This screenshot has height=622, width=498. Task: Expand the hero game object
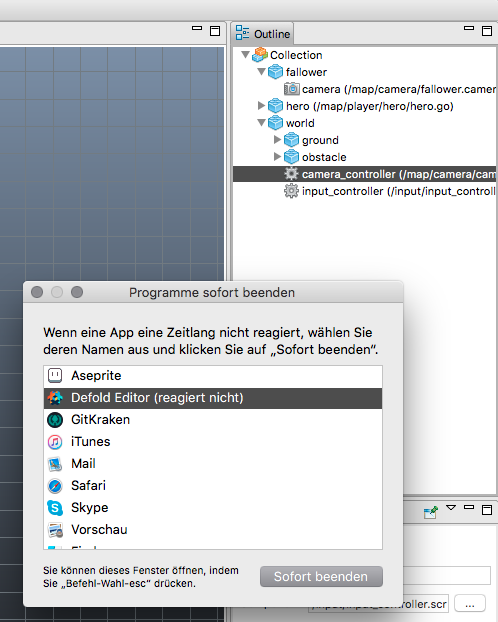coord(261,106)
